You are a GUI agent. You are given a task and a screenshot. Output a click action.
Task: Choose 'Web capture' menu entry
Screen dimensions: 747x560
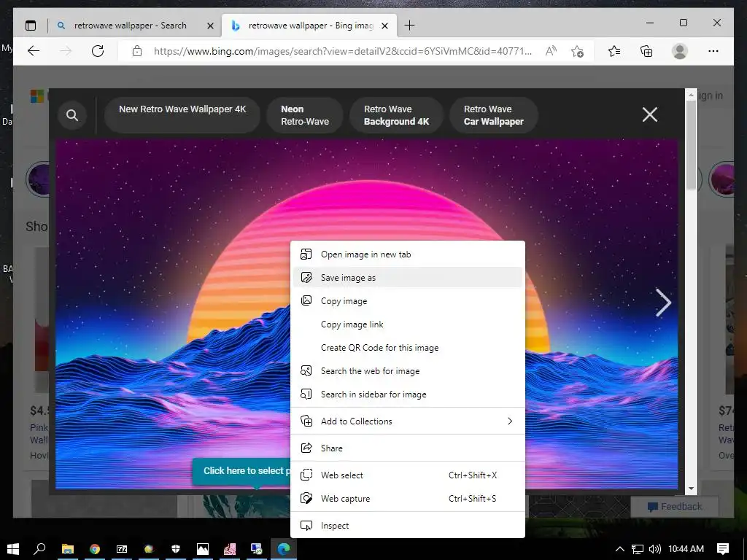pos(407,499)
